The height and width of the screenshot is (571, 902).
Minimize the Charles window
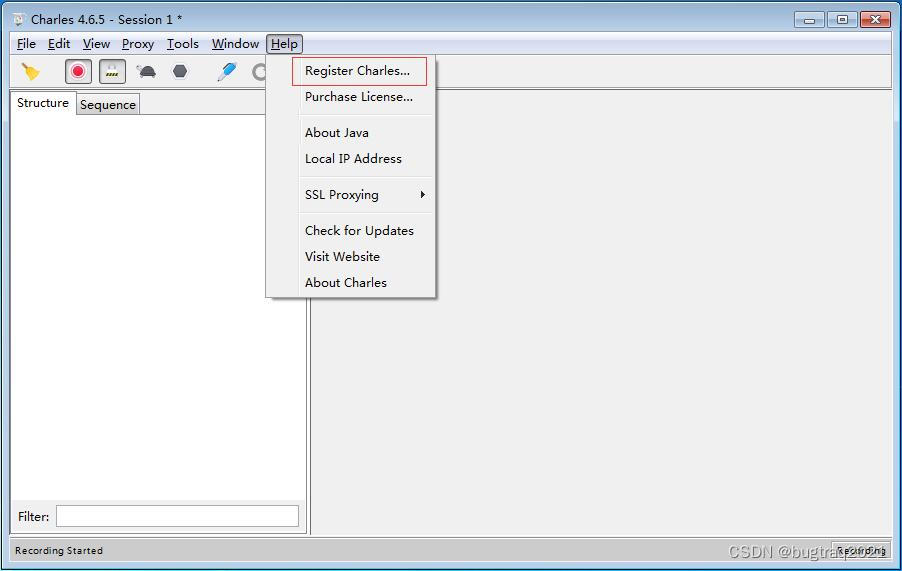809,20
